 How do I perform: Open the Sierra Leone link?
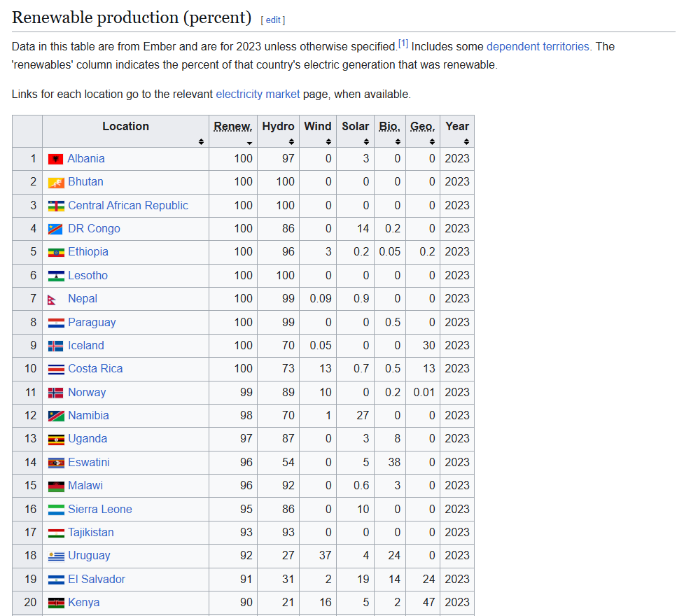[x=100, y=510]
